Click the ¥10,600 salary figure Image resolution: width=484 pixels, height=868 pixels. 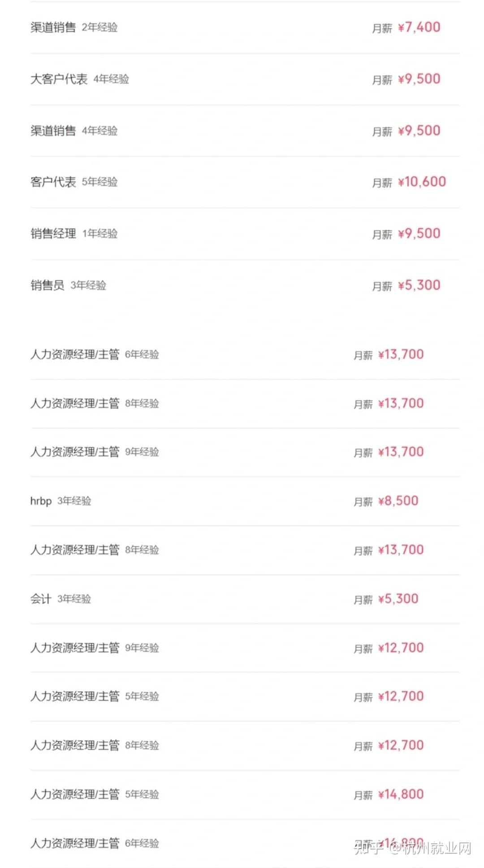[422, 182]
